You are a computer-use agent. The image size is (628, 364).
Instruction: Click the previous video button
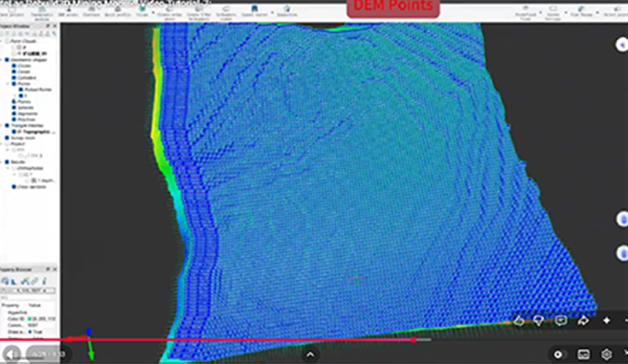pos(11,355)
